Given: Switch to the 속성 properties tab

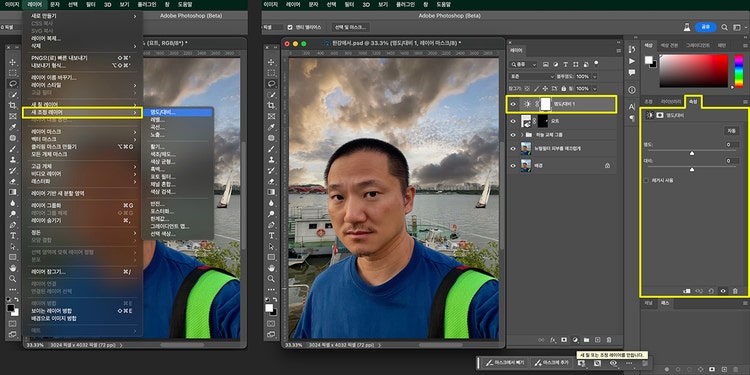Looking at the screenshot, I should pos(692,101).
